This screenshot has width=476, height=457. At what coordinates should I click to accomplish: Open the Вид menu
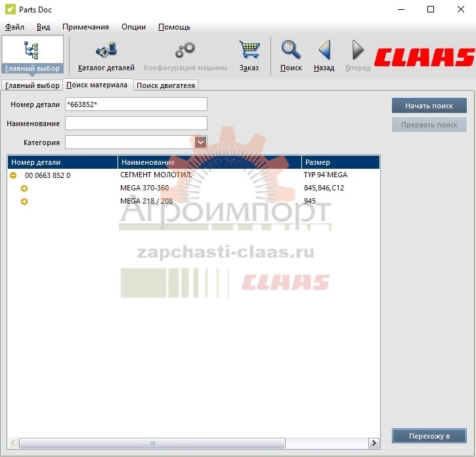43,27
